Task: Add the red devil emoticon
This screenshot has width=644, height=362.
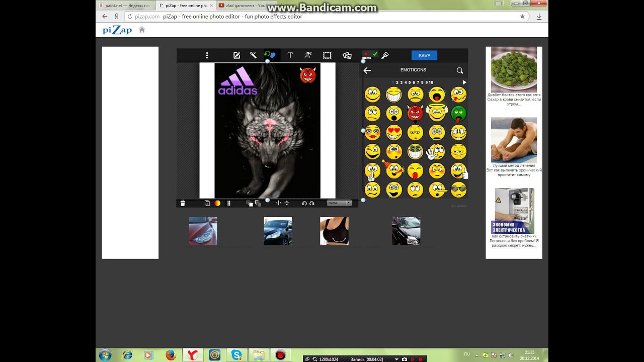Action: [415, 114]
